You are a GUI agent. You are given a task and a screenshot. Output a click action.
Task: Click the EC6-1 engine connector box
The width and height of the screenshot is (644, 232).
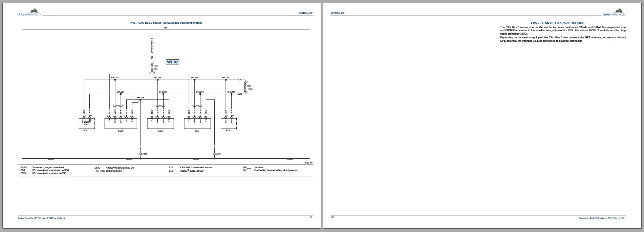coord(86,123)
